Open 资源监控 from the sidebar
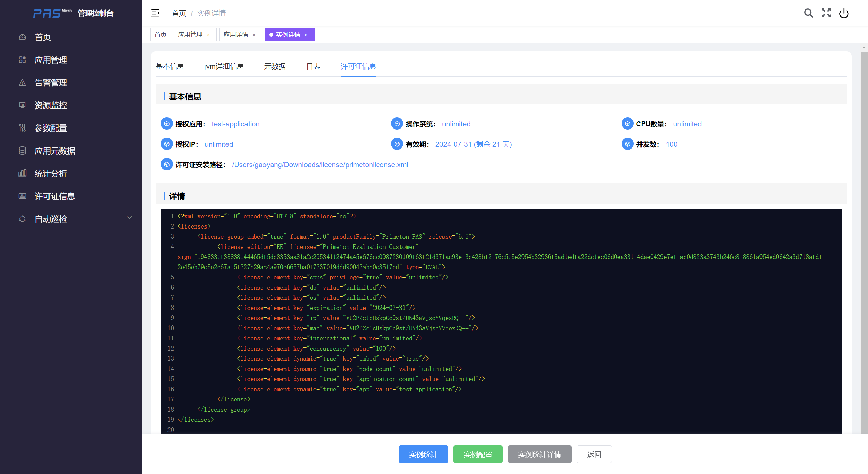This screenshot has height=474, width=868. pos(51,105)
